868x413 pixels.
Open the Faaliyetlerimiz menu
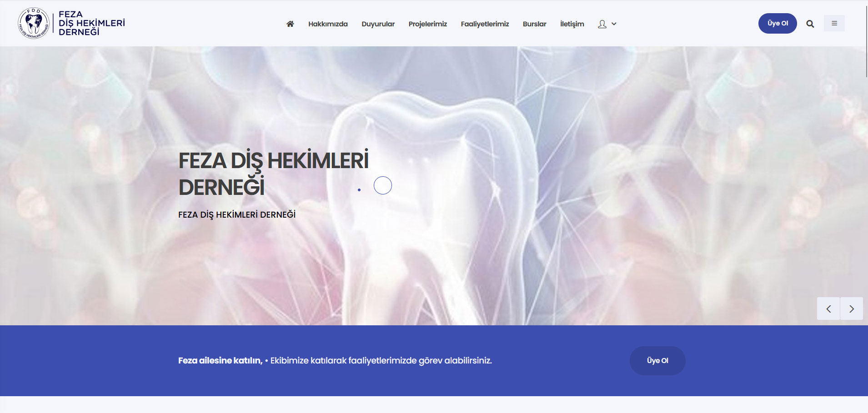coord(485,24)
